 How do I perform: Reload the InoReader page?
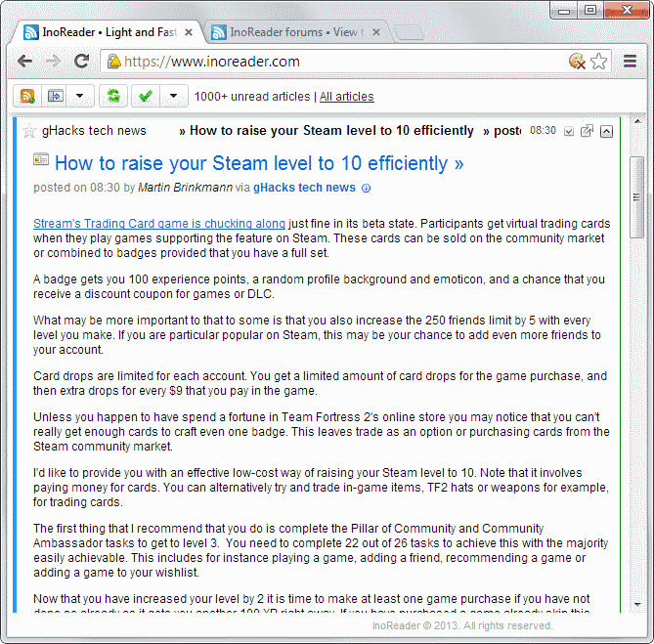click(x=81, y=62)
